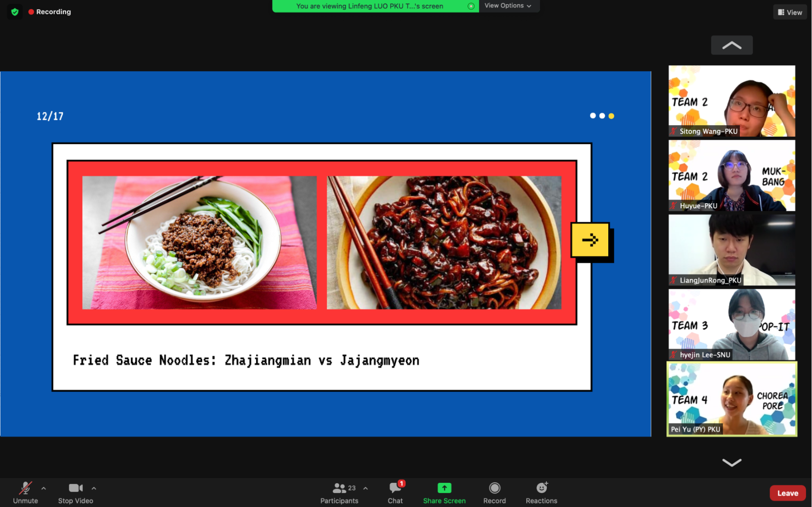Click the '12/17' slide number text
This screenshot has height=507, width=812.
coord(50,117)
